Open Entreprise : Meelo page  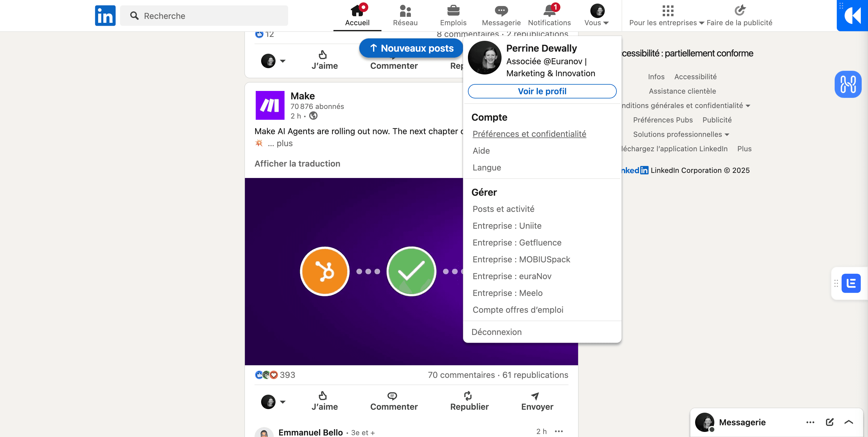(508, 293)
